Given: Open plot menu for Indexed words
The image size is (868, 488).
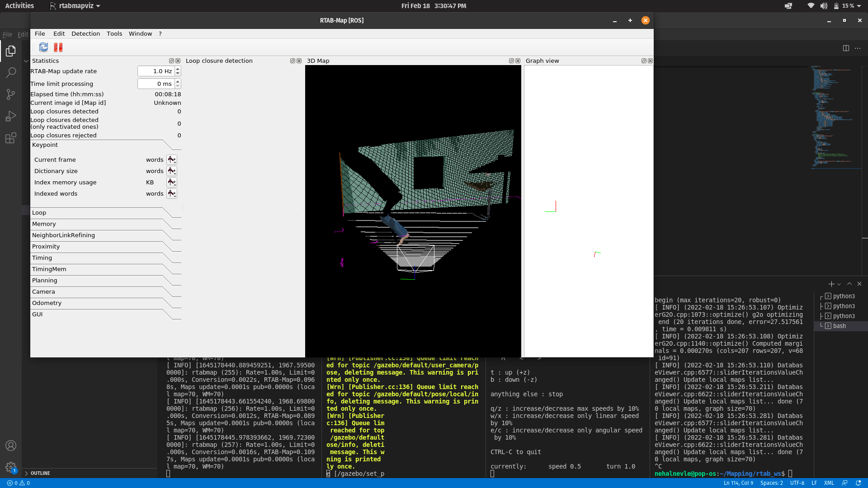Looking at the screenshot, I should (172, 193).
